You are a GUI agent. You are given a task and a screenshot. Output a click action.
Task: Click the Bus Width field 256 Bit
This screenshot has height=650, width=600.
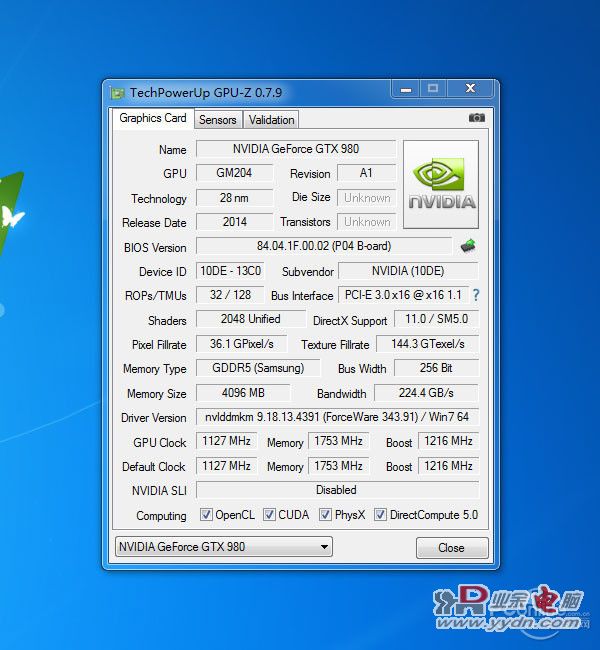(x=436, y=368)
